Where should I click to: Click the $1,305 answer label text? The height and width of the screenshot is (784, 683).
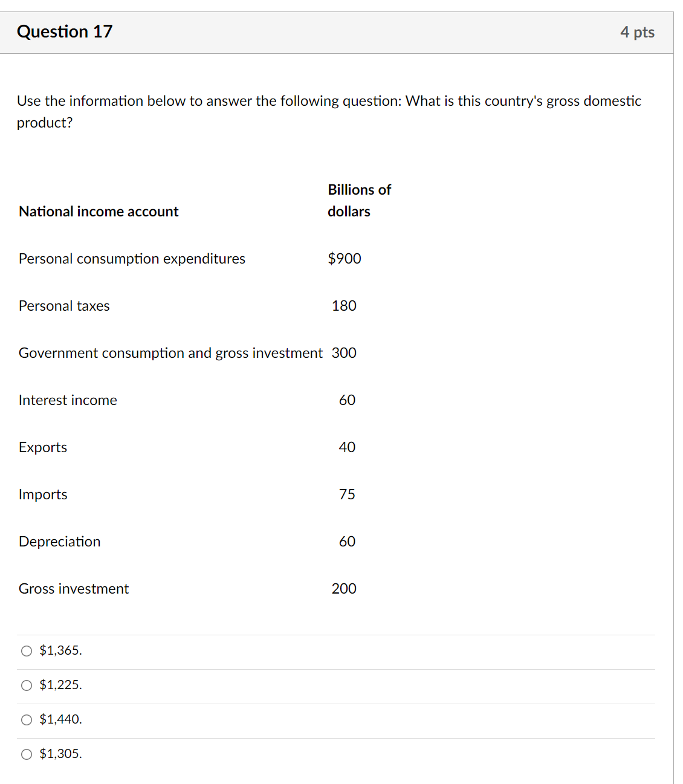(60, 754)
